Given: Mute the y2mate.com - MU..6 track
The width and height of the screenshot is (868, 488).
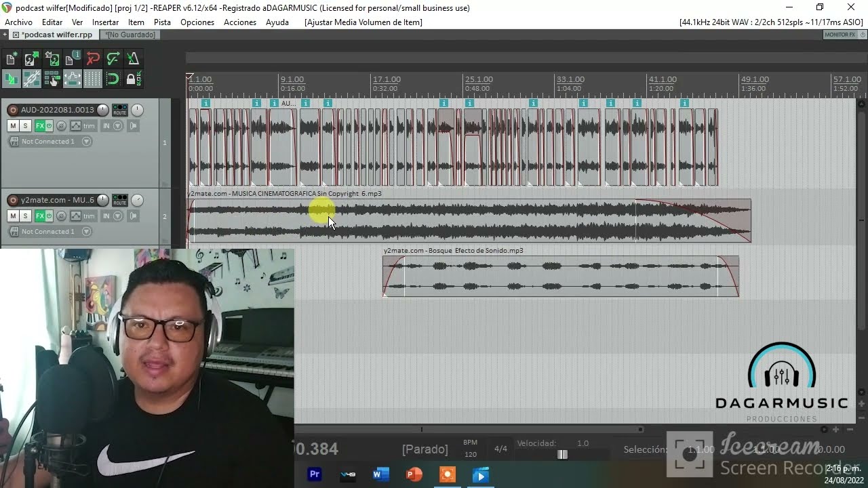Looking at the screenshot, I should click(x=13, y=216).
